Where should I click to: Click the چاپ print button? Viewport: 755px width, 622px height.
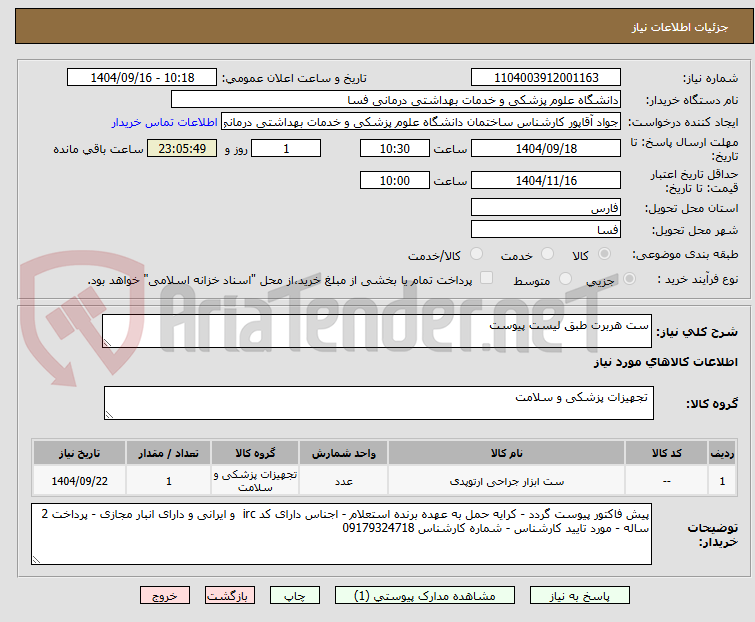point(295,596)
